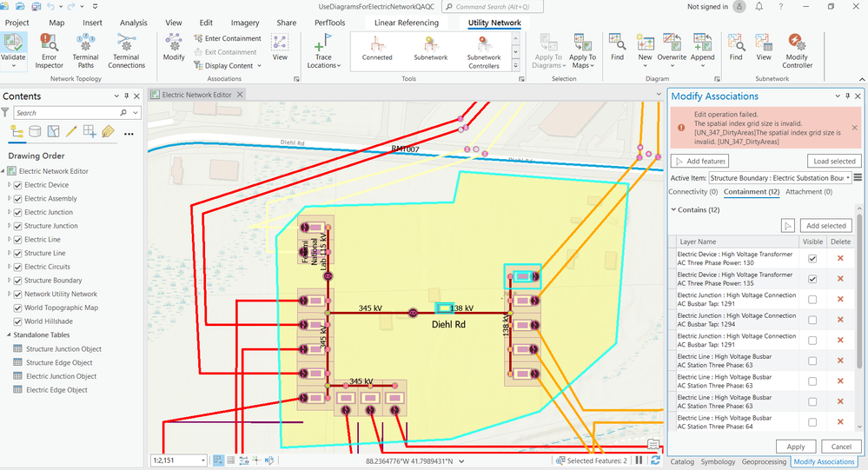
Task: Collapse the Contains (12) section
Action: pyautogui.click(x=673, y=210)
